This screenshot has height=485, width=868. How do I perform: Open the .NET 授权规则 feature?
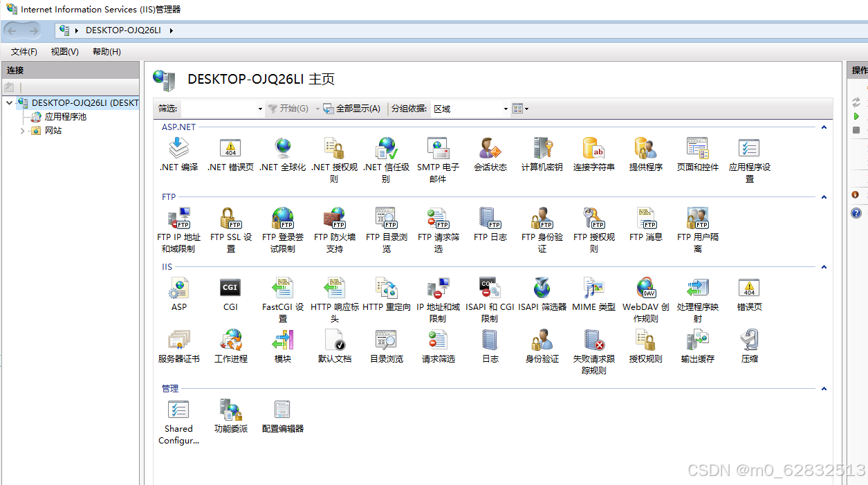[334, 160]
